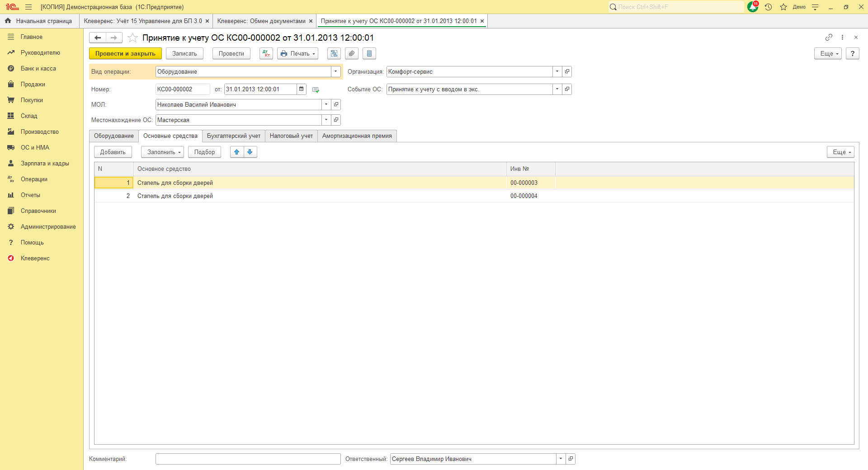Click the Номер field KC00-000002
This screenshot has width=868, height=470.
tap(183, 89)
